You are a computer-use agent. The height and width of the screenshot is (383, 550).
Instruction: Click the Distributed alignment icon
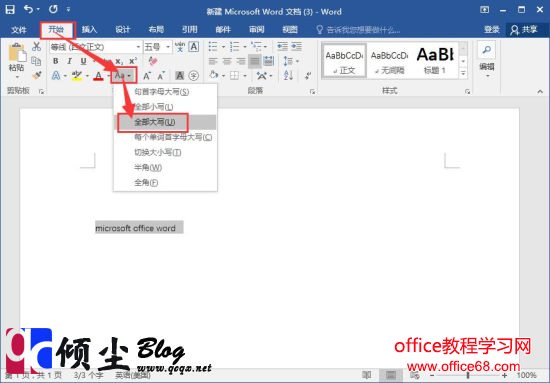point(269,61)
